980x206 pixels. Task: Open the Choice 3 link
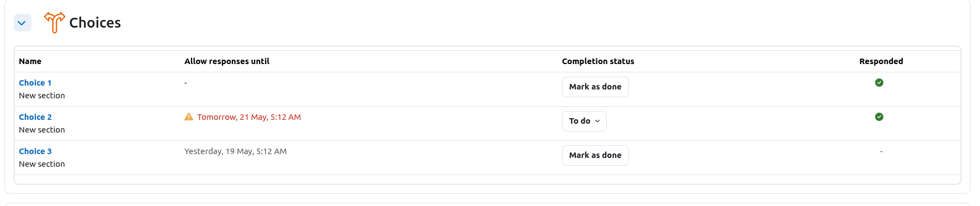pos(35,151)
